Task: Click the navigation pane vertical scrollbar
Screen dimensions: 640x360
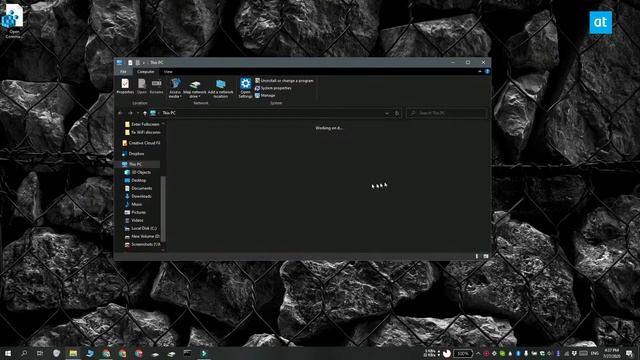Action: click(163, 209)
